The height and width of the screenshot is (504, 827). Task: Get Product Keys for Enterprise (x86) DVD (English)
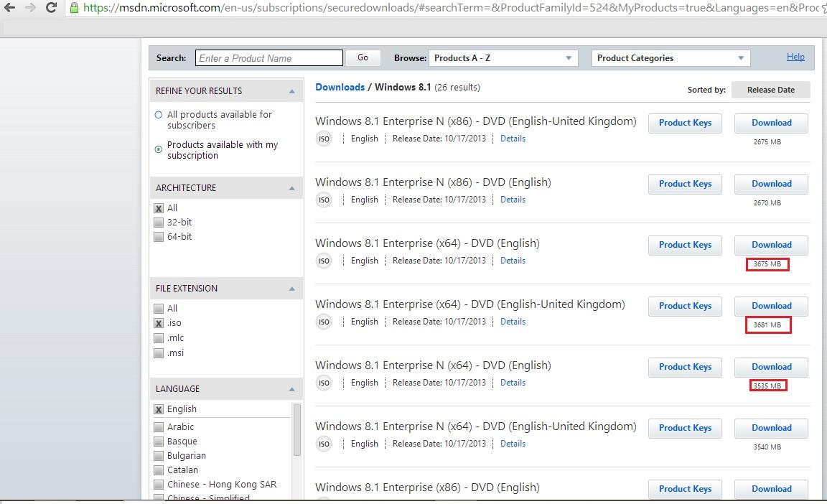point(685,489)
